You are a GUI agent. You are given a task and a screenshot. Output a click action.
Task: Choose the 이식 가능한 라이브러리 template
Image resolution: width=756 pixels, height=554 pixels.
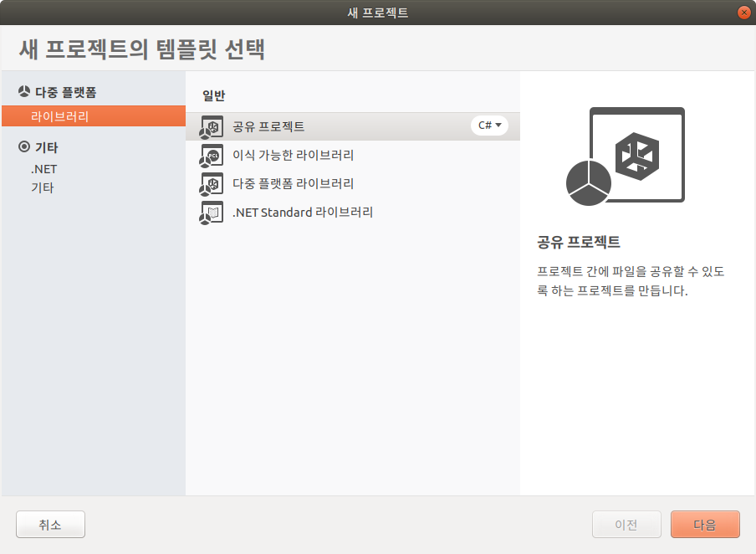tap(352, 155)
